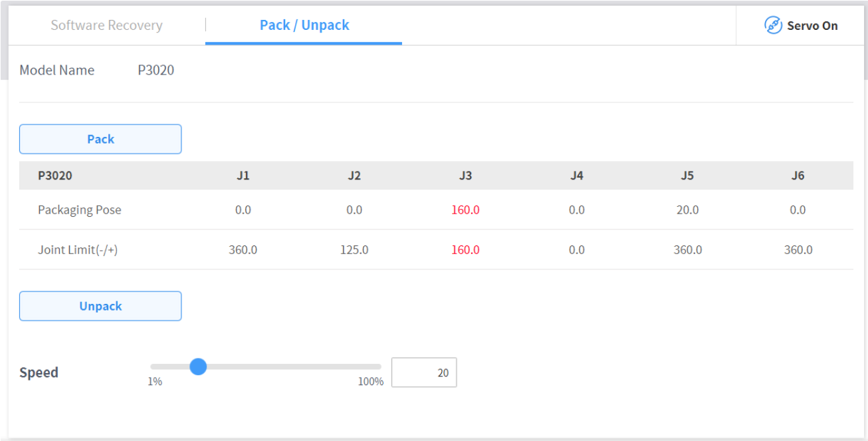The image size is (868, 441).
Task: Click the J6 column header
Action: (x=798, y=176)
